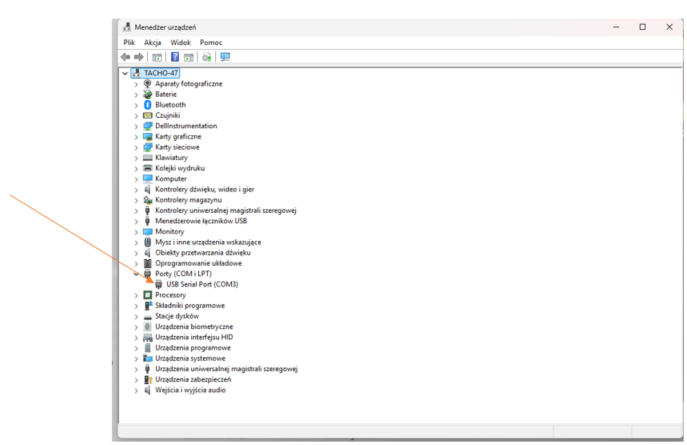Expand the Monitory category
687x445 pixels.
point(136,232)
